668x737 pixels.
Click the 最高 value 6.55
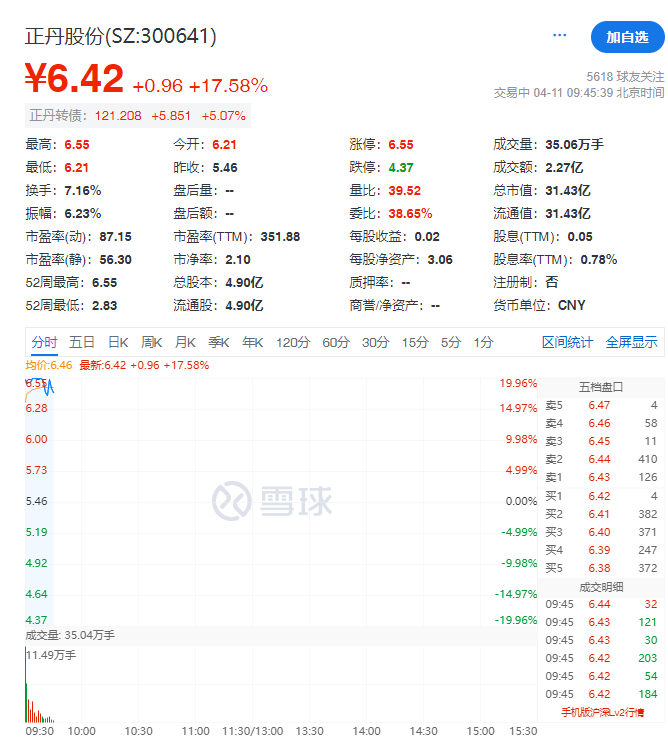[77, 144]
